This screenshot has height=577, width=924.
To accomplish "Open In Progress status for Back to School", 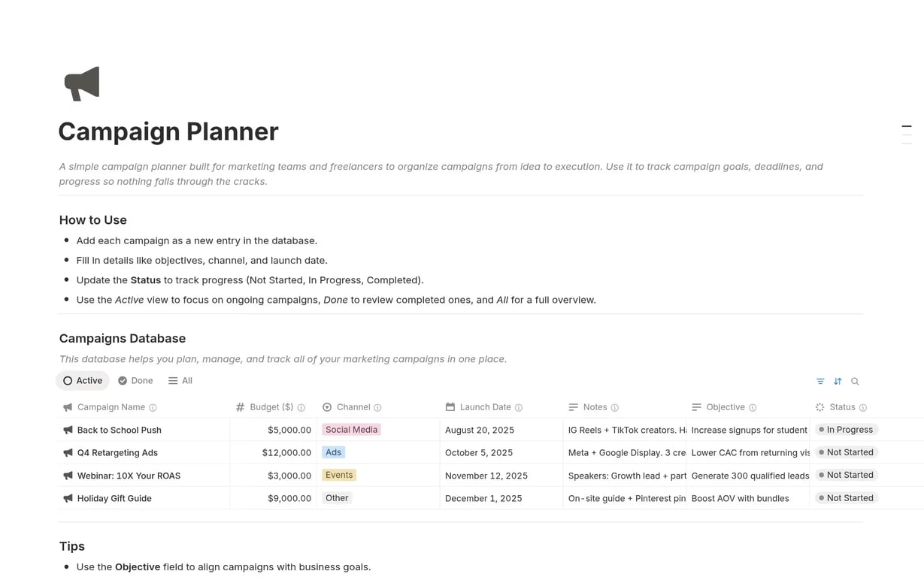I will pos(847,430).
